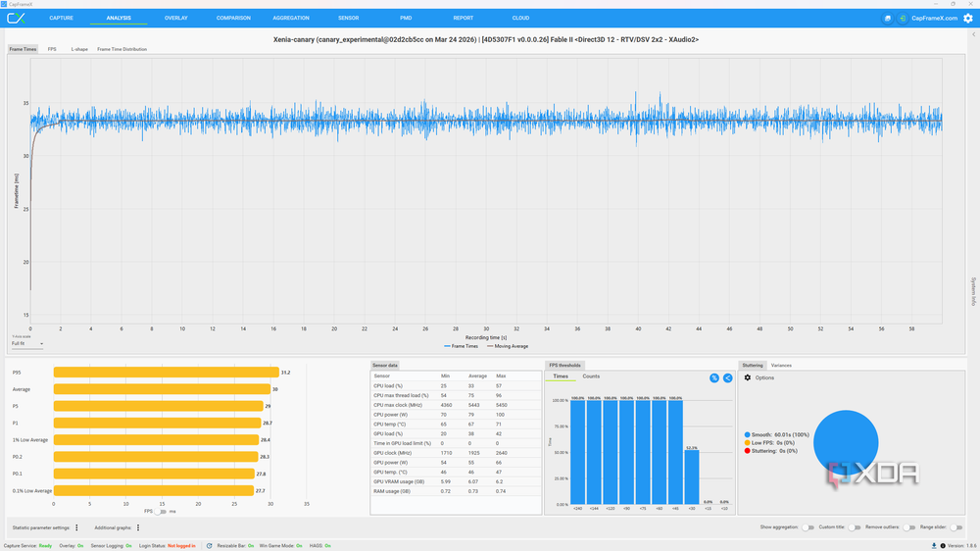Click the CapFrameX logo icon

tap(16, 18)
